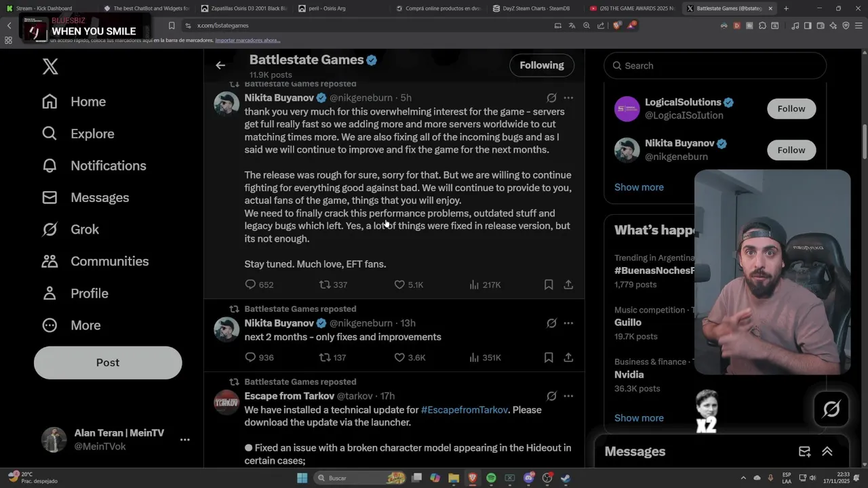Share the 5h Nikita Buyanov post
This screenshot has width=868, height=488.
coord(568,285)
